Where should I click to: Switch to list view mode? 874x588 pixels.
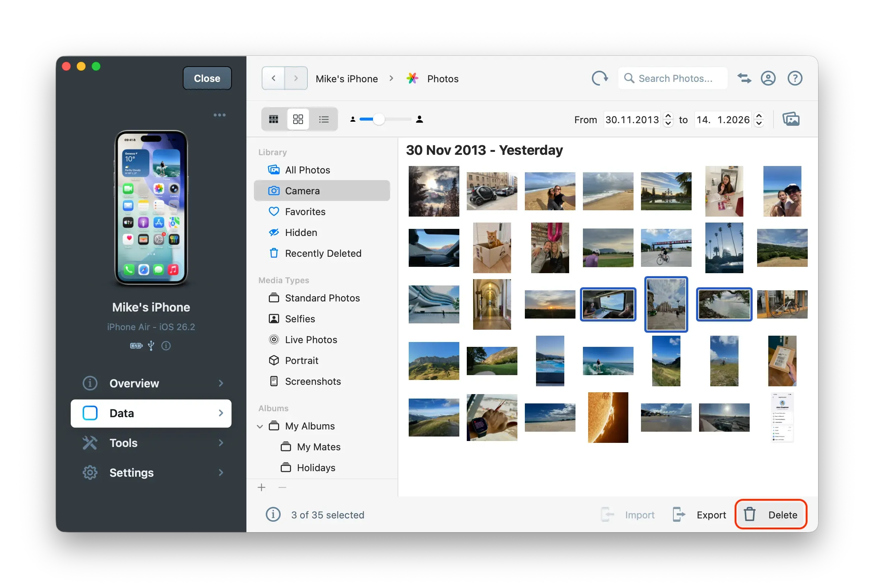[x=323, y=119]
